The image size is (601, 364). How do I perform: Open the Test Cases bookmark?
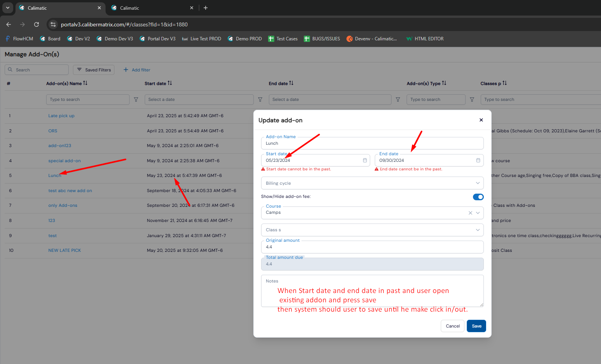point(283,39)
